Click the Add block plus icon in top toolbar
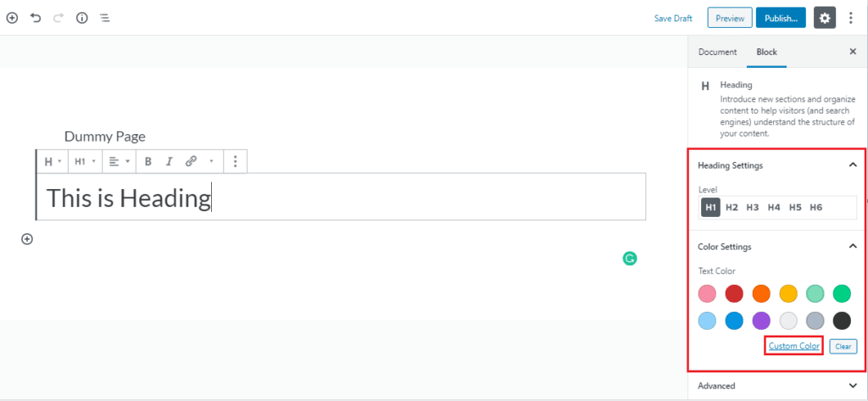Viewport: 868px width, 401px height. click(x=12, y=18)
